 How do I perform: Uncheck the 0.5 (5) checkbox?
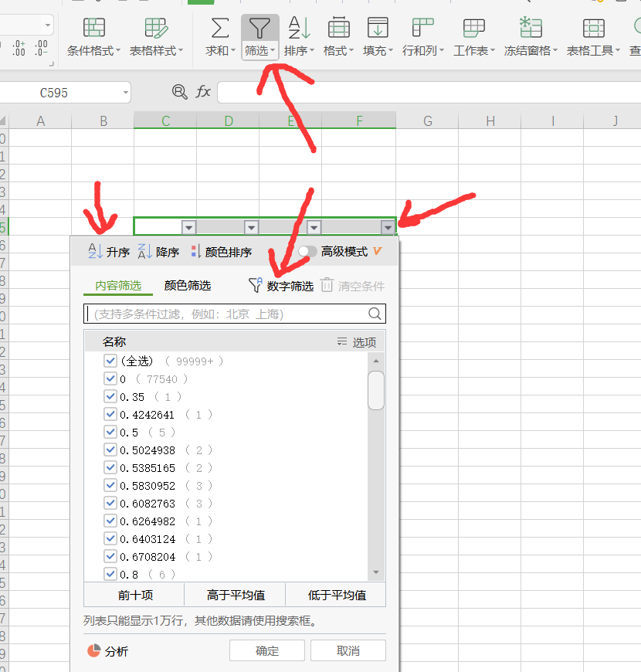pyautogui.click(x=110, y=432)
